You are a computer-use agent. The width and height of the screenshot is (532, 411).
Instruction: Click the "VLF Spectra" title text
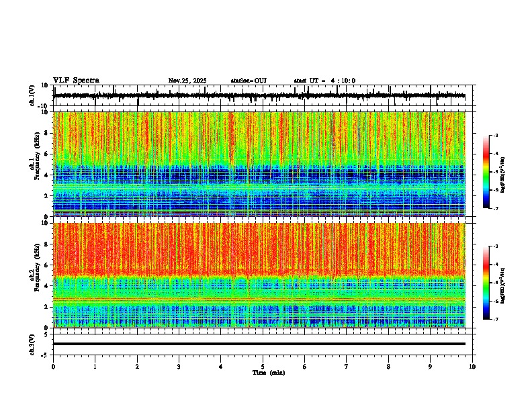tap(76, 81)
